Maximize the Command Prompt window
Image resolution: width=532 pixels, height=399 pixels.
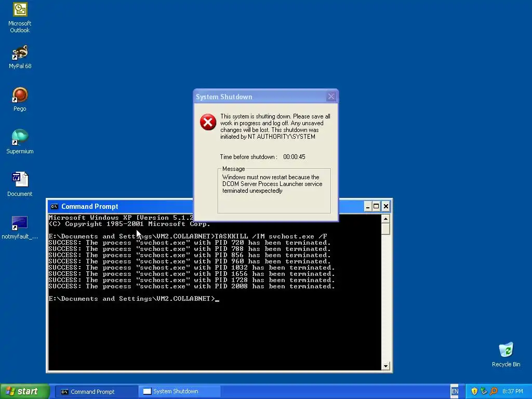[376, 206]
